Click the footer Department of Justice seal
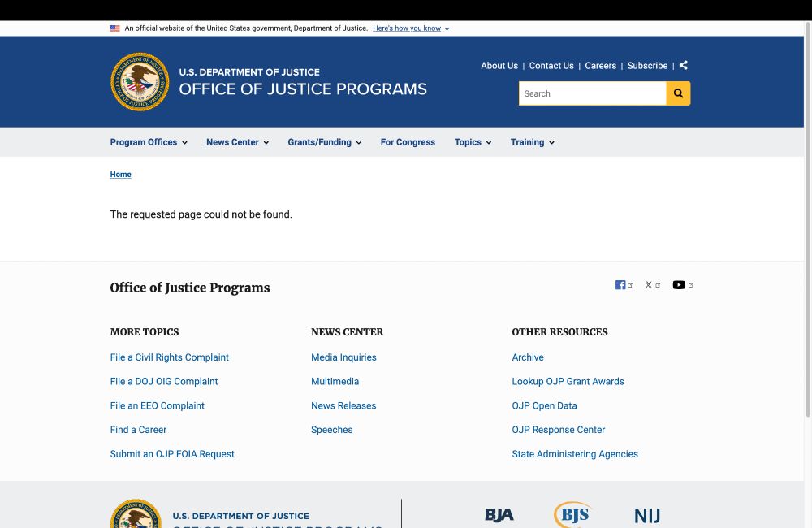This screenshot has width=812, height=528. (136, 513)
